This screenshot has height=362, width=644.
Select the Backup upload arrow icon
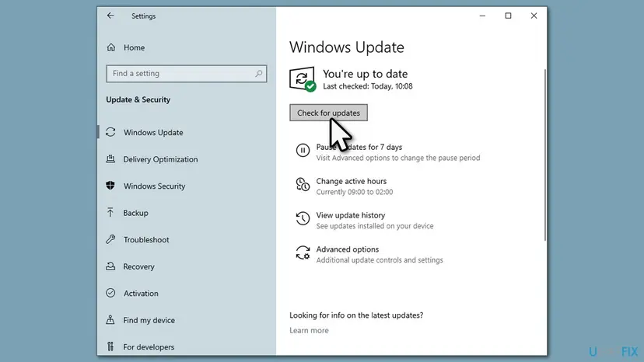(x=110, y=212)
